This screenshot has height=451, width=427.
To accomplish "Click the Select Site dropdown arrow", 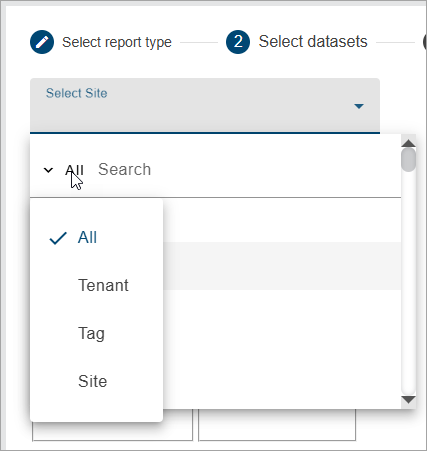I will (359, 106).
